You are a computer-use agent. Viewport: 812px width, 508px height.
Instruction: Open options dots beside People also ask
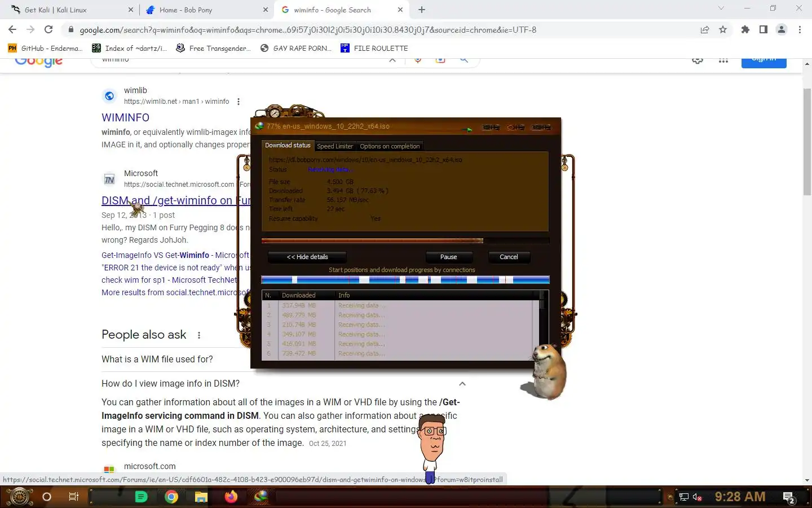click(x=199, y=335)
